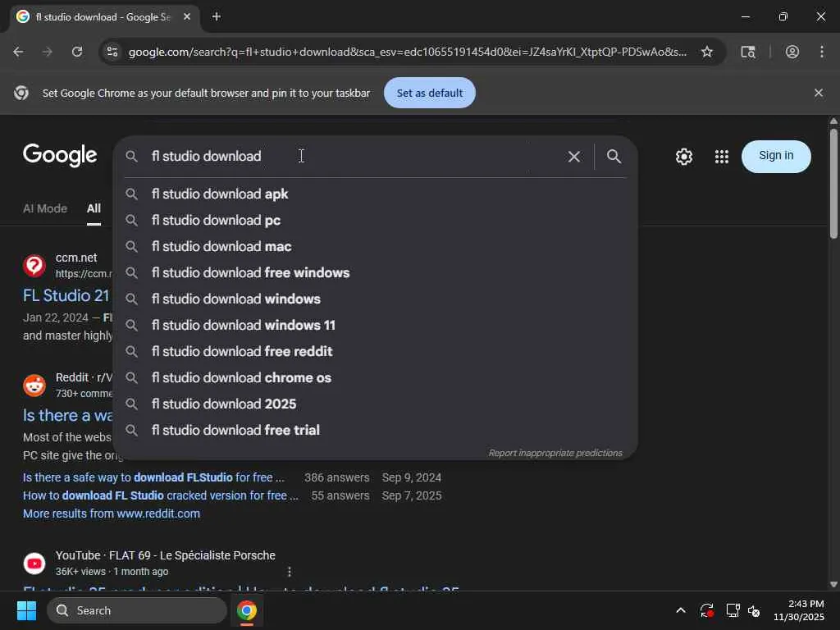Click the Google logo

60,155
